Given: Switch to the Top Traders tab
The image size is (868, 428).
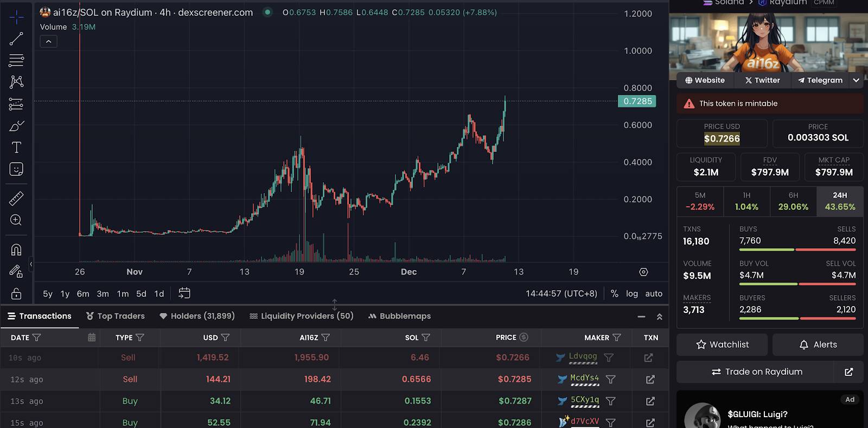Looking at the screenshot, I should [116, 316].
